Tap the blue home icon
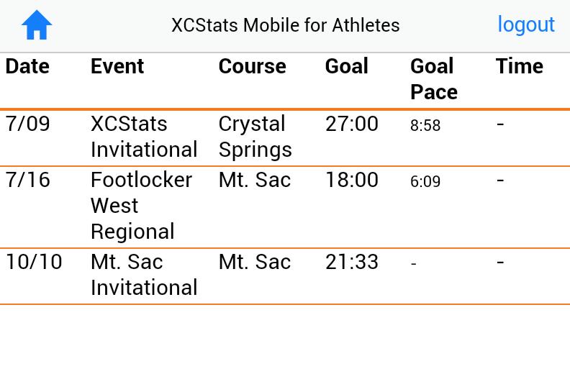570x392 pixels. [37, 25]
